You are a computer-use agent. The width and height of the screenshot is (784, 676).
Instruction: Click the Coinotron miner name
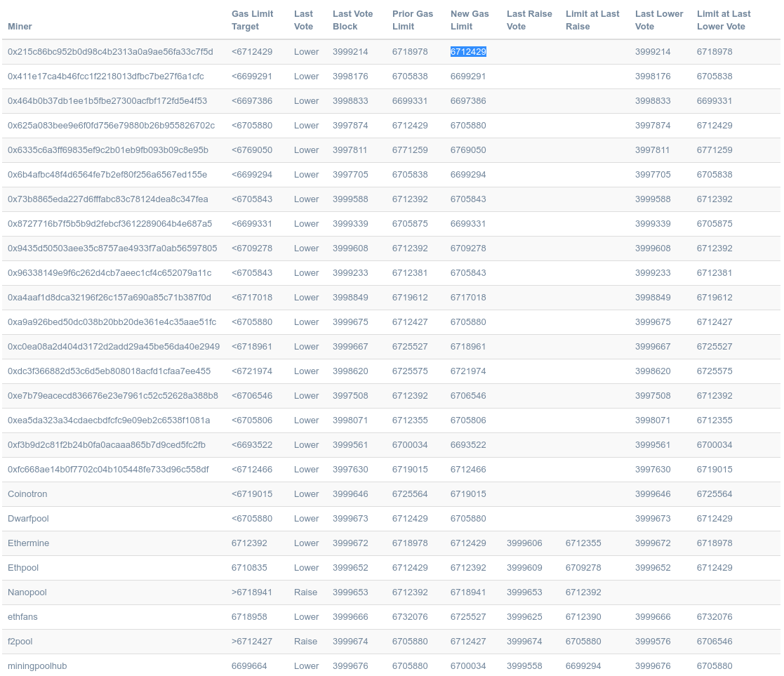click(x=27, y=493)
